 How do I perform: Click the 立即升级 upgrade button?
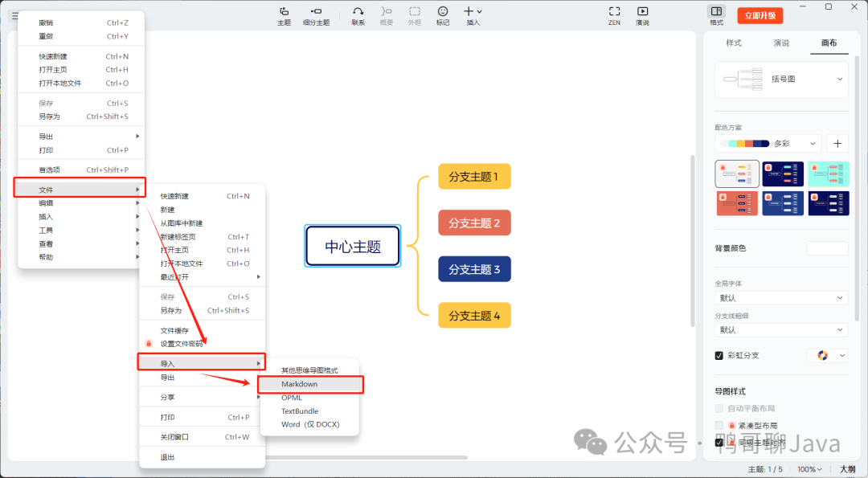tap(760, 15)
